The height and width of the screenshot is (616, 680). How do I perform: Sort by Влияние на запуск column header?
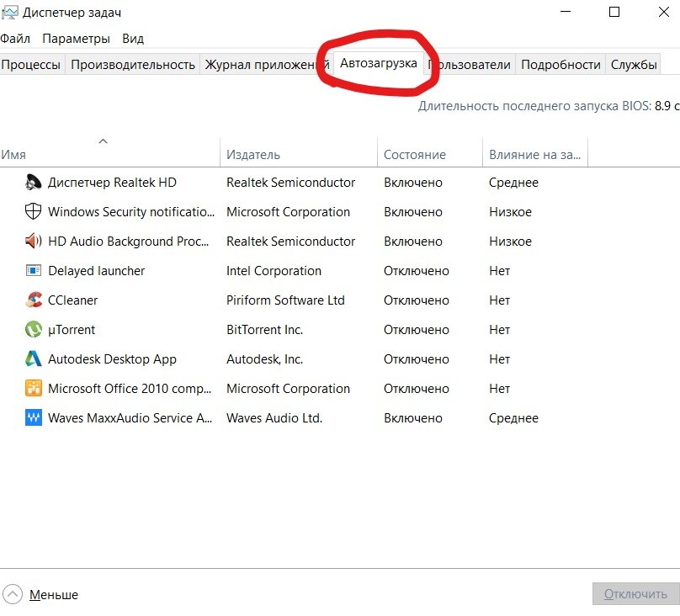[535, 154]
